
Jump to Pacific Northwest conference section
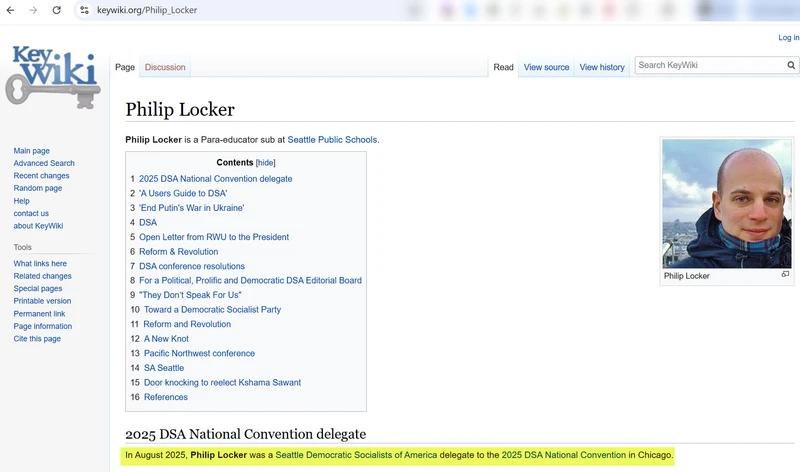coord(199,353)
